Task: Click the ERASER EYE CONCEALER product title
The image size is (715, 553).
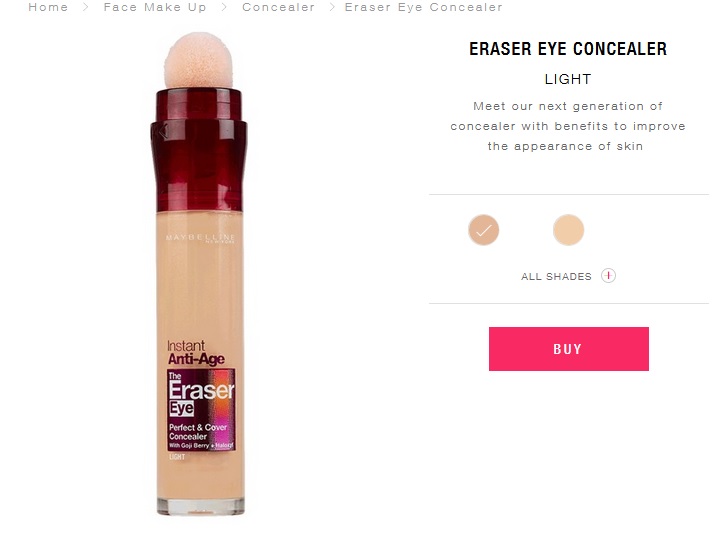Action: click(568, 49)
